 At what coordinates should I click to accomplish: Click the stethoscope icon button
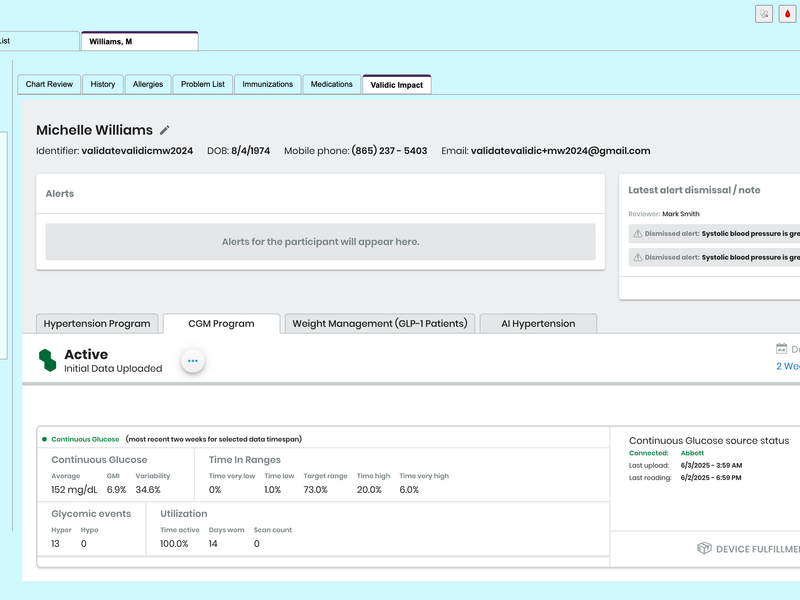coord(763,14)
